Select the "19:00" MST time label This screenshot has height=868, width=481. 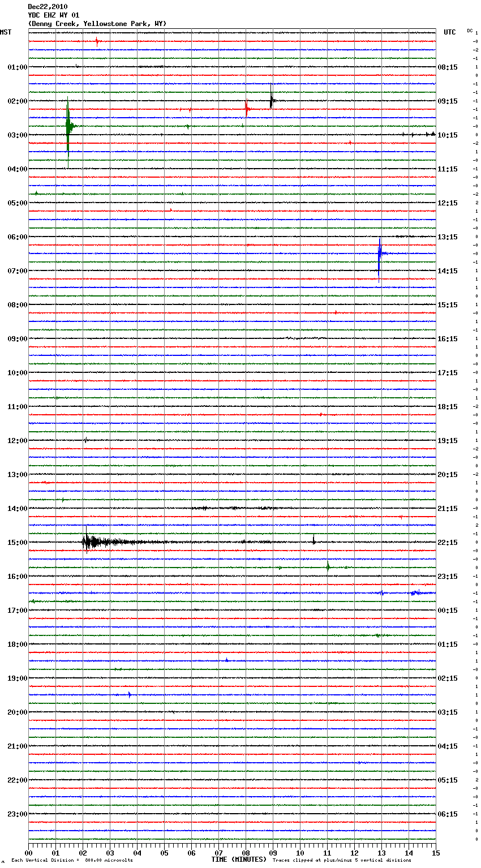(17, 678)
